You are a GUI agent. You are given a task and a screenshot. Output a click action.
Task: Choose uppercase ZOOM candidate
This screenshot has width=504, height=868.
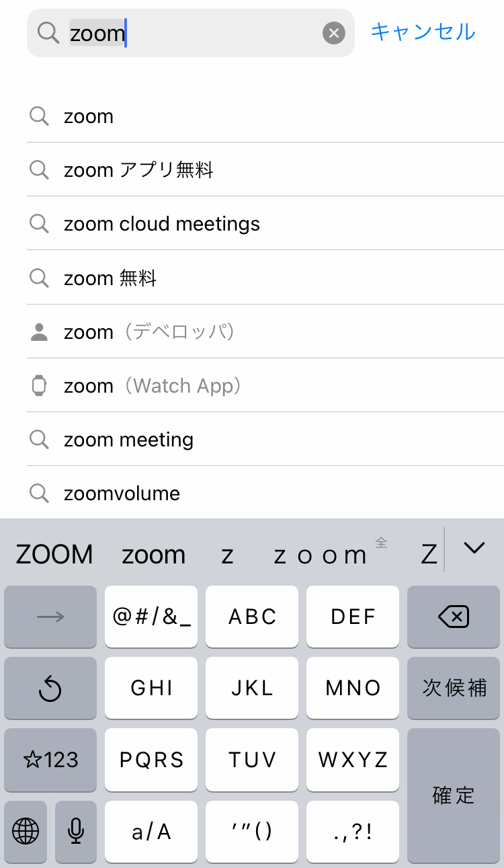click(54, 555)
